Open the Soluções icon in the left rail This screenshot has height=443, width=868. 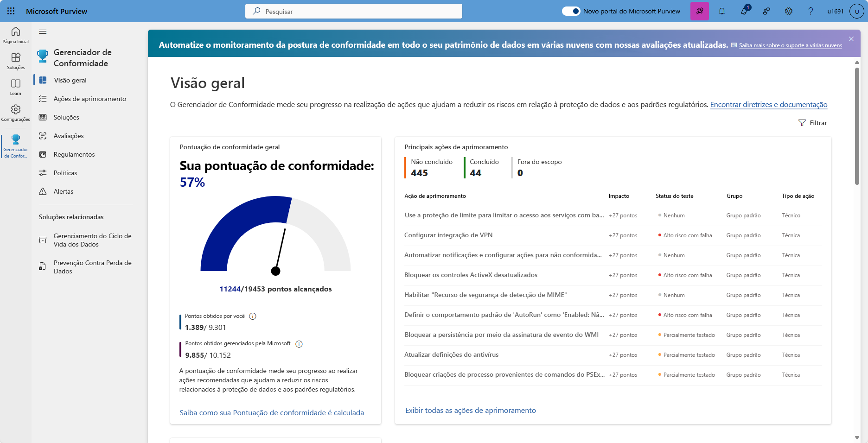click(16, 61)
